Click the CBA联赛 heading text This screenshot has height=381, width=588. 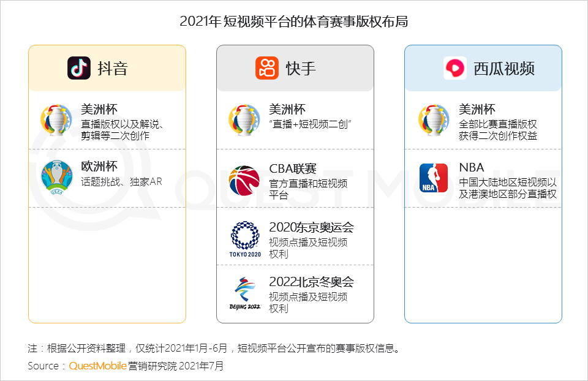tap(293, 168)
